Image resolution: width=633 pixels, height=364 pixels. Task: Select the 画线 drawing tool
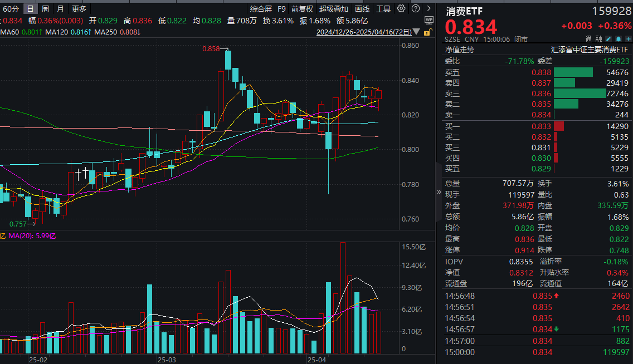362,9
